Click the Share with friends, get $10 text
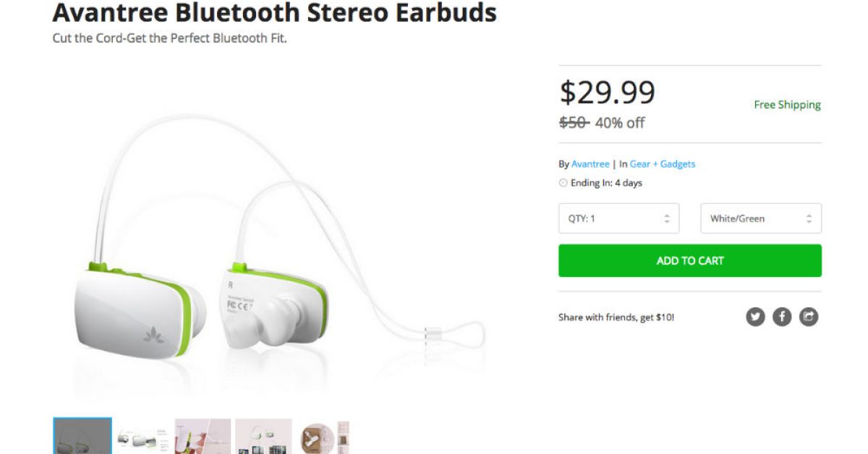 [x=616, y=317]
